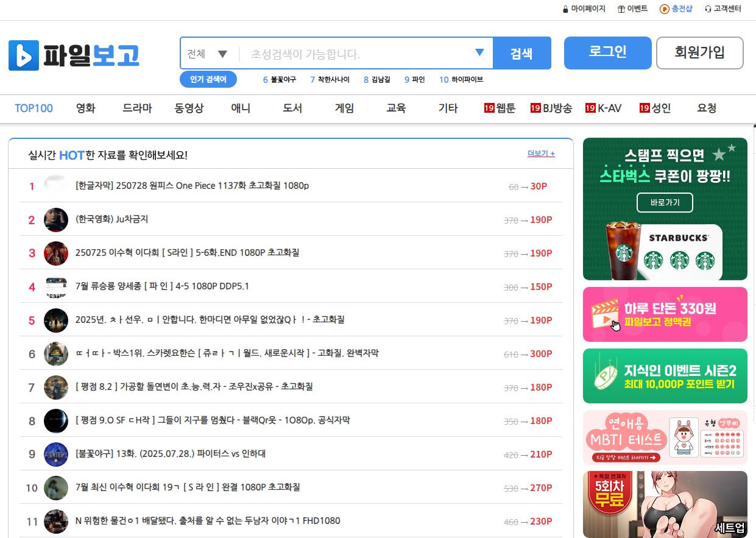This screenshot has height=538, width=756.
Task: Click the yellow P 충전샵 point icon
Action: 664,9
